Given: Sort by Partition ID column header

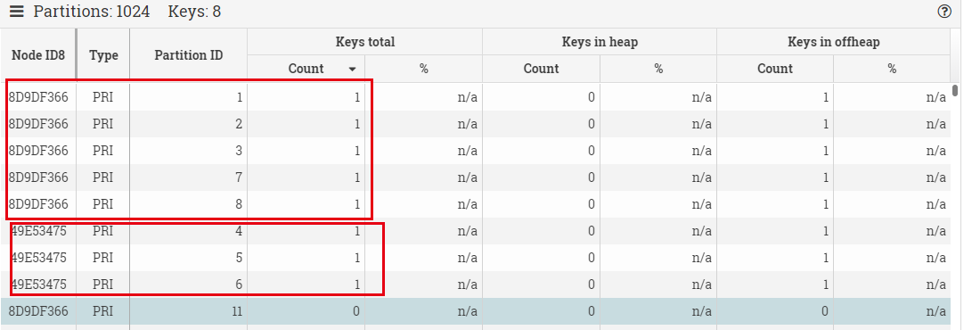Looking at the screenshot, I should pos(189,55).
